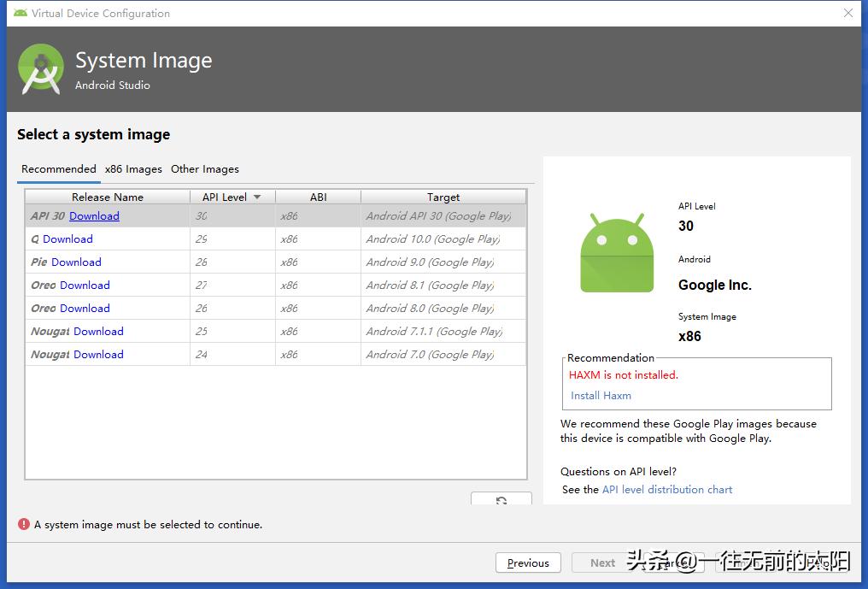Download the Q release system image
This screenshot has height=589, width=868.
pyautogui.click(x=67, y=239)
